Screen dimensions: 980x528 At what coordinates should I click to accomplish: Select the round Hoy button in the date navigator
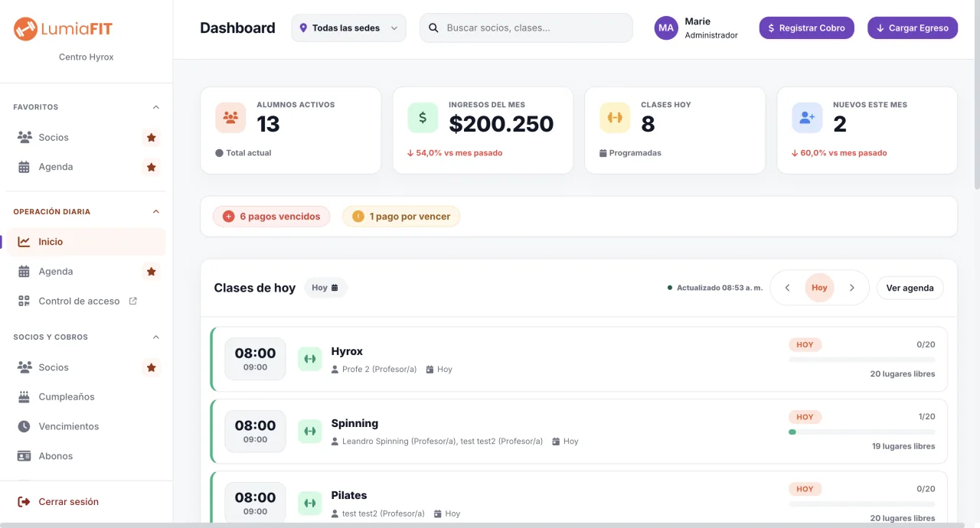(819, 288)
